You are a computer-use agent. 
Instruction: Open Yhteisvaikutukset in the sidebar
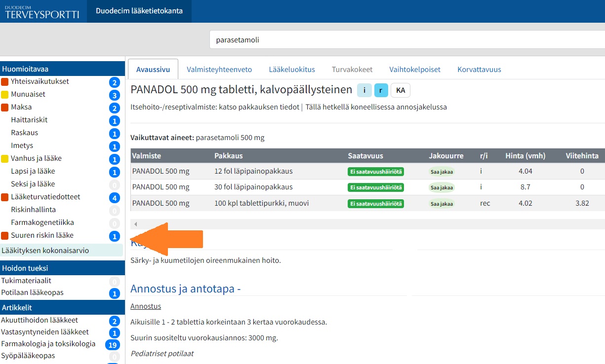[40, 81]
